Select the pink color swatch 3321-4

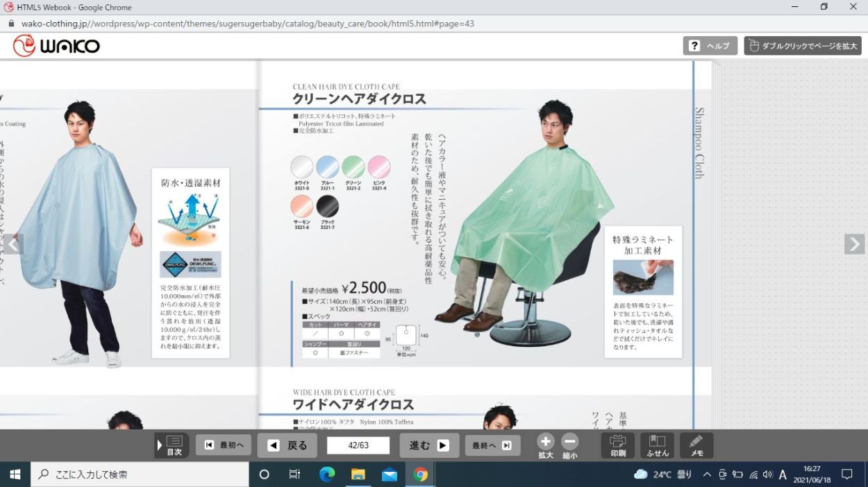click(379, 168)
